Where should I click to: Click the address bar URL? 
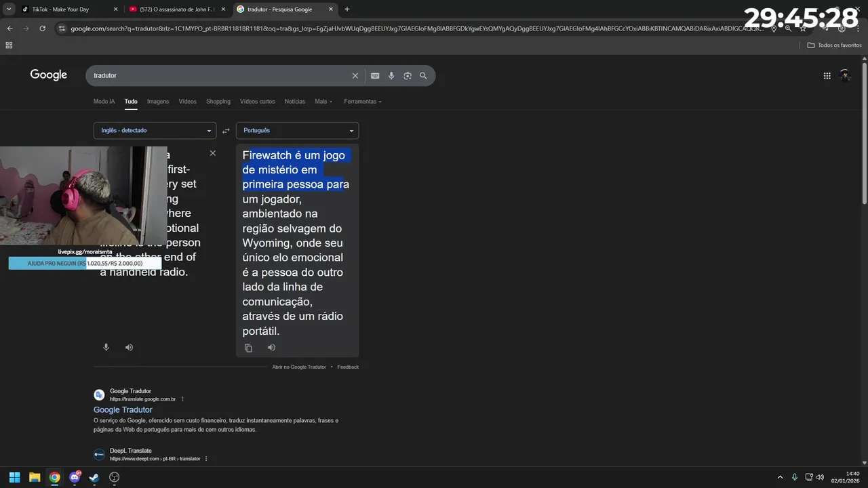417,28
